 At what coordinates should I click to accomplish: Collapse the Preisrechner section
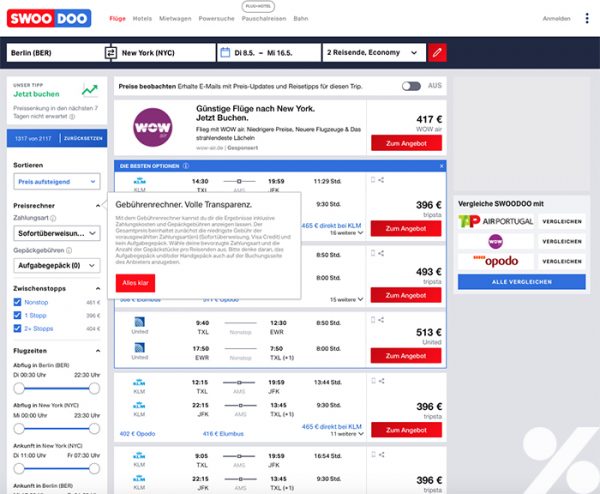coord(98,206)
